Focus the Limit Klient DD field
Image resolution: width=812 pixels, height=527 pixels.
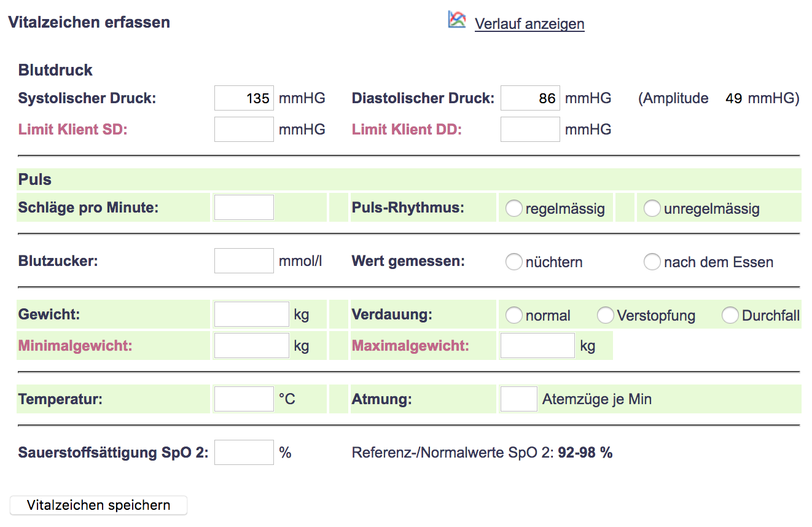pos(530,130)
